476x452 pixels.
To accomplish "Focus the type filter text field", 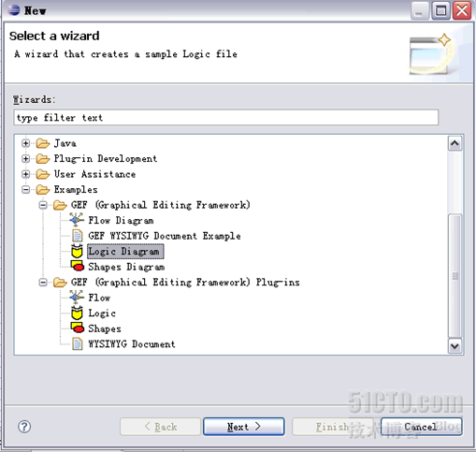I will coord(226,118).
